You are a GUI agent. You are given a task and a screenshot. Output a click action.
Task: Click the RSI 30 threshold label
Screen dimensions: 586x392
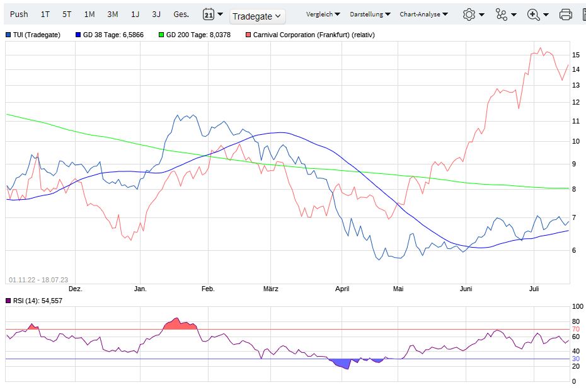(x=575, y=359)
